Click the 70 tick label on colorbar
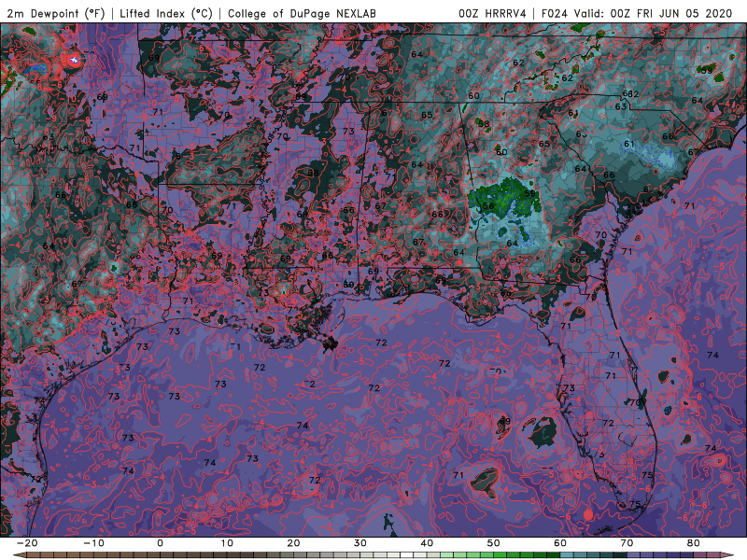Image resolution: width=747 pixels, height=560 pixels. tap(627, 543)
